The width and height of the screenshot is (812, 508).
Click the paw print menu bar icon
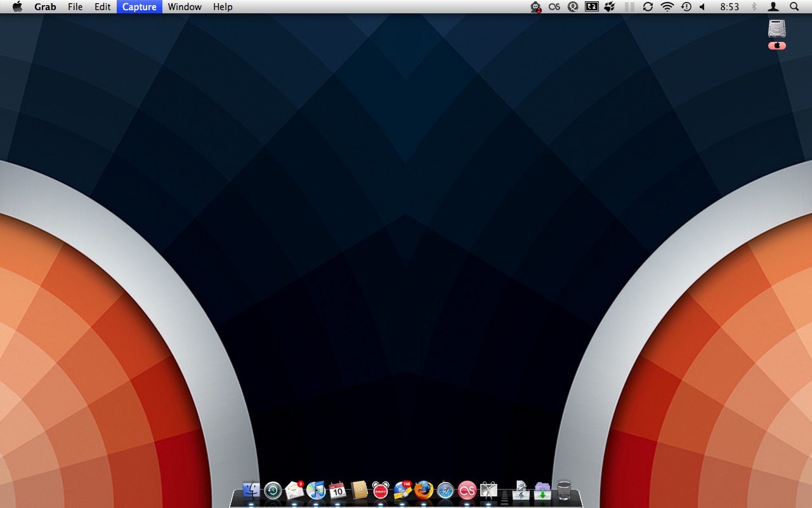coord(610,7)
